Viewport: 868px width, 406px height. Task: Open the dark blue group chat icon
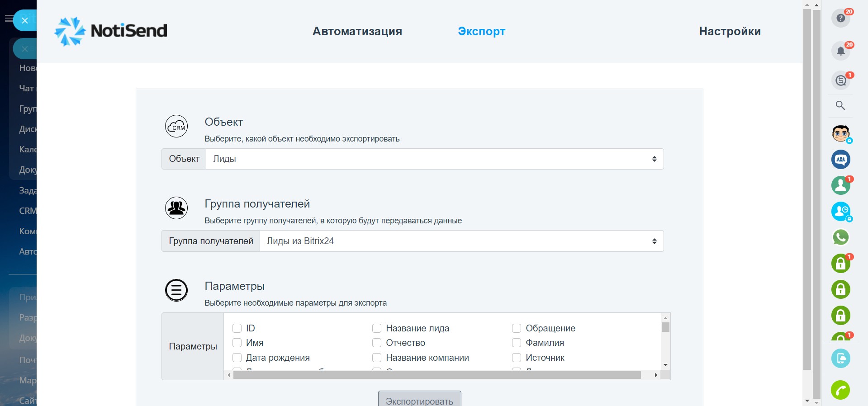click(840, 160)
